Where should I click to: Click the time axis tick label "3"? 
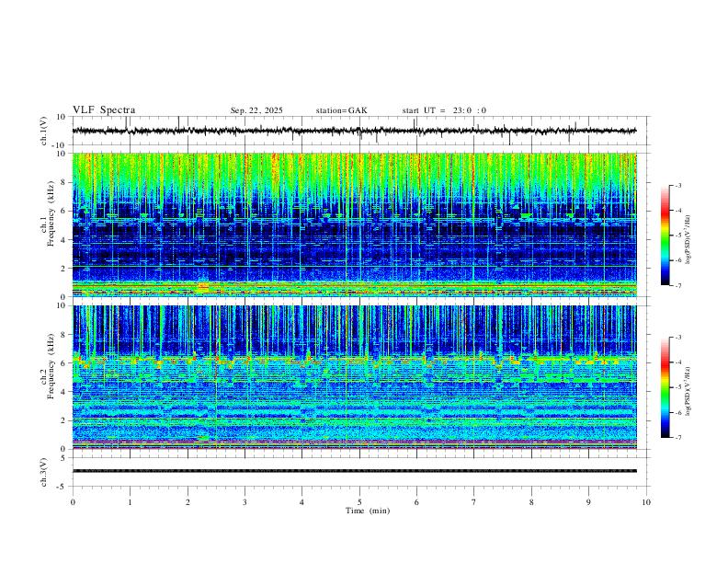point(245,502)
